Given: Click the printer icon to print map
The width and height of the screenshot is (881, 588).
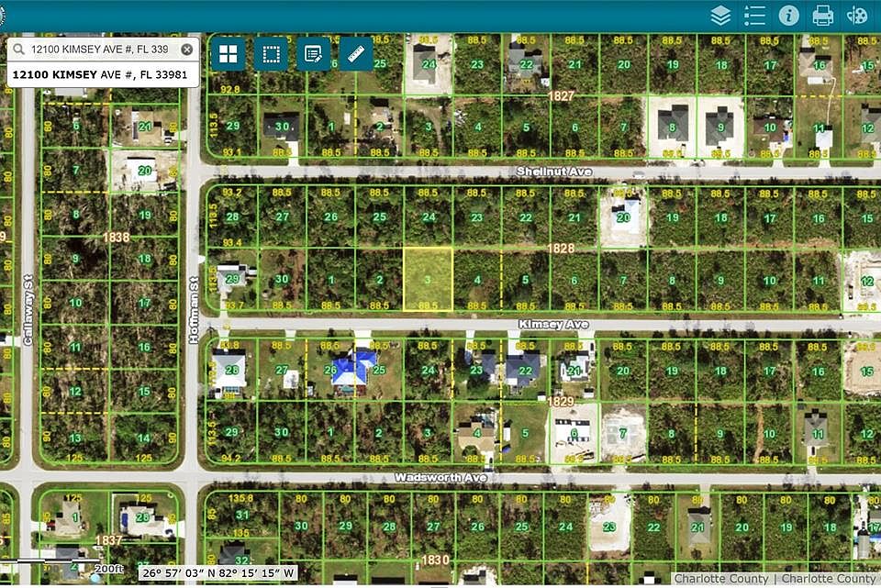Looking at the screenshot, I should tap(822, 16).
